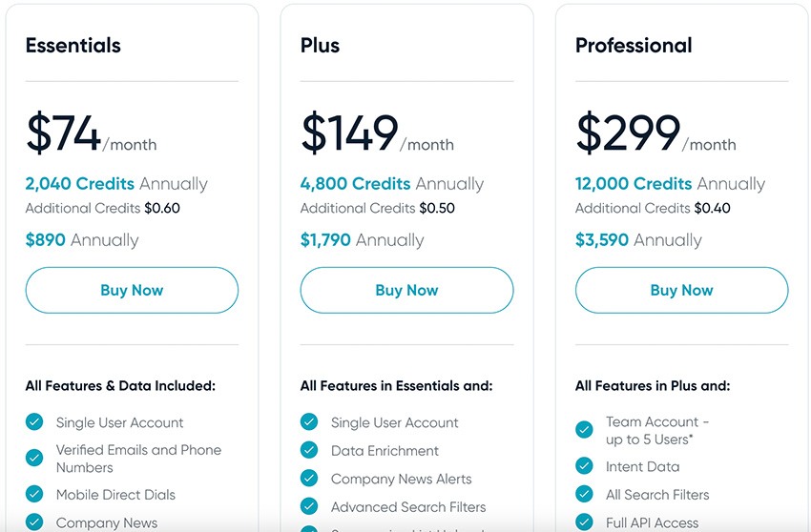The height and width of the screenshot is (532, 811).
Task: Click the checkmark beside Essentials Single User Account
Action: 34,421
